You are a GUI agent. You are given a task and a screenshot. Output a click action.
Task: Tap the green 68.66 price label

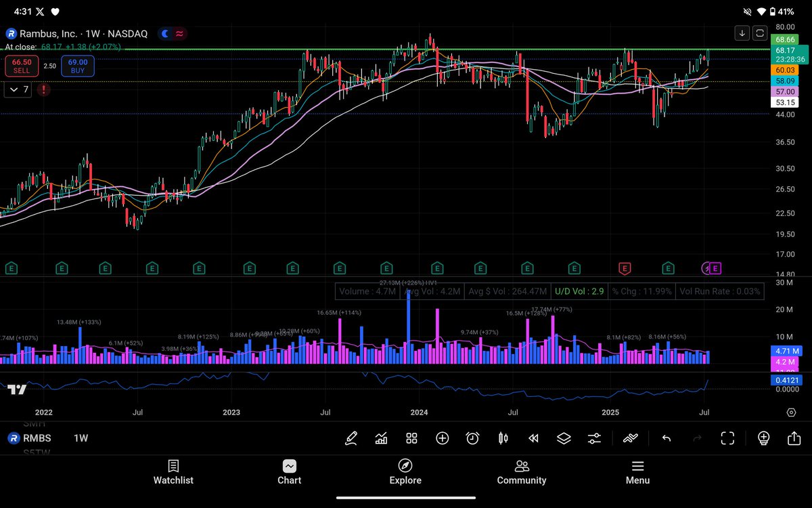[x=784, y=40]
